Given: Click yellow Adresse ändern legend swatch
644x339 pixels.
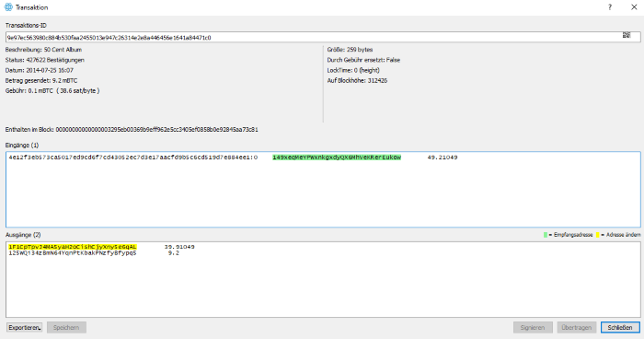Looking at the screenshot, I should pyautogui.click(x=598, y=235).
